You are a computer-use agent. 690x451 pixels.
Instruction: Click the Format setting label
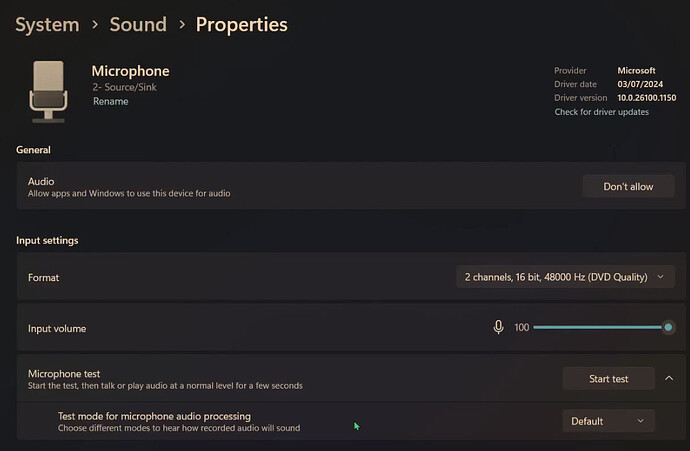[x=43, y=277]
